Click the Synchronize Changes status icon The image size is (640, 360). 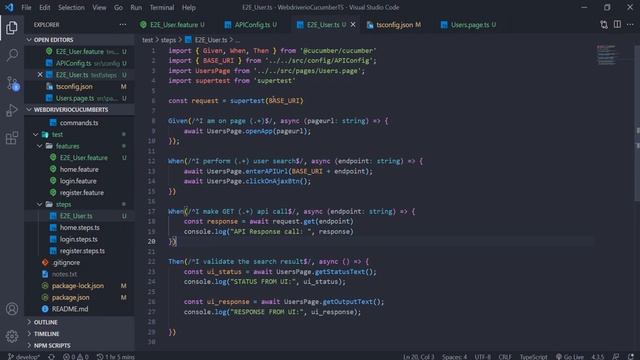point(51,356)
